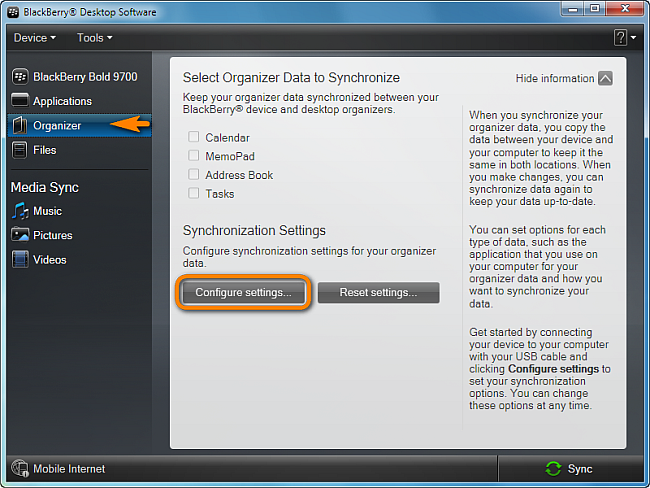The image size is (650, 488).
Task: Click the Calendar label text
Action: [228, 138]
